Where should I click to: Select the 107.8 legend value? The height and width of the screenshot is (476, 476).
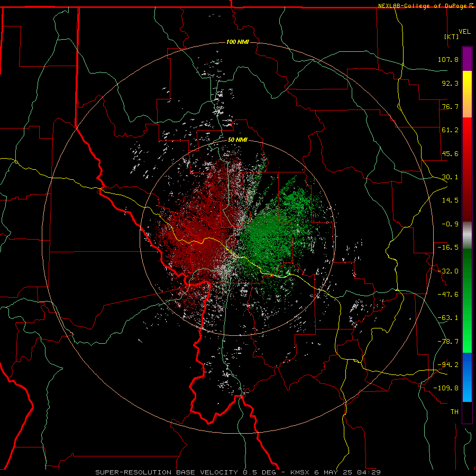click(448, 59)
